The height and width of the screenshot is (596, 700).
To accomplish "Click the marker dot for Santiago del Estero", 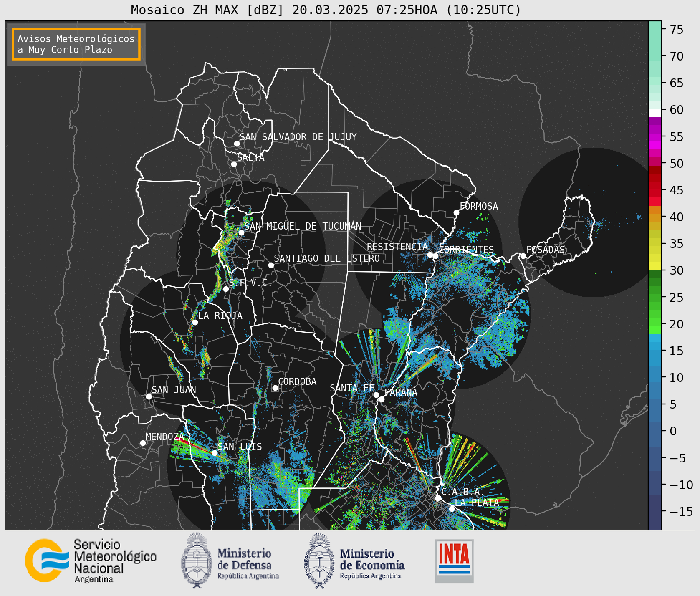I will [x=271, y=265].
